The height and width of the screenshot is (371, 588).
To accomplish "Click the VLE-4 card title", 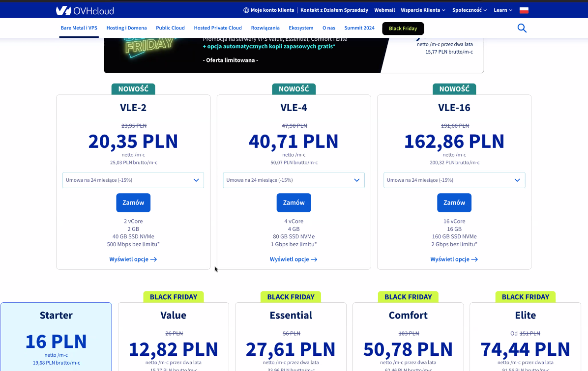I will click(x=294, y=108).
